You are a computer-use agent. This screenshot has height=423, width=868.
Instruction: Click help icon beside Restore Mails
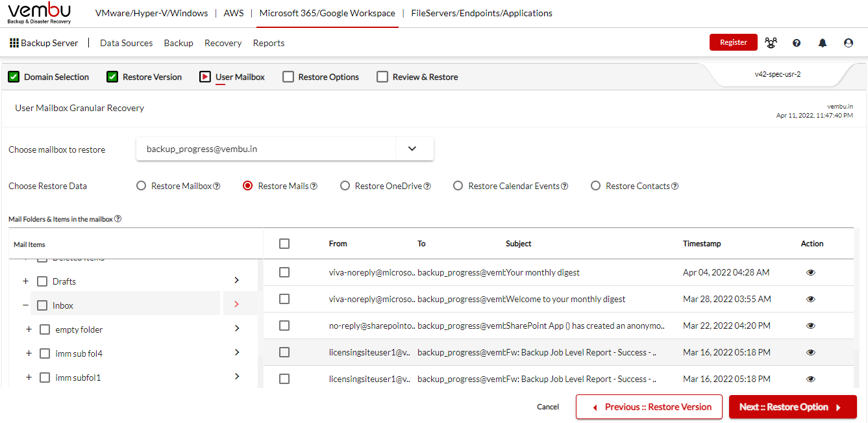pyautogui.click(x=314, y=186)
